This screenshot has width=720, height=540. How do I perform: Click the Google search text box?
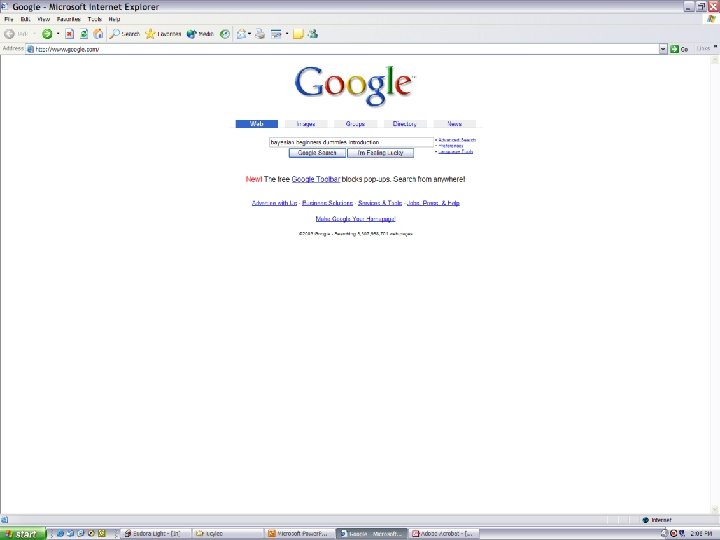(x=351, y=142)
